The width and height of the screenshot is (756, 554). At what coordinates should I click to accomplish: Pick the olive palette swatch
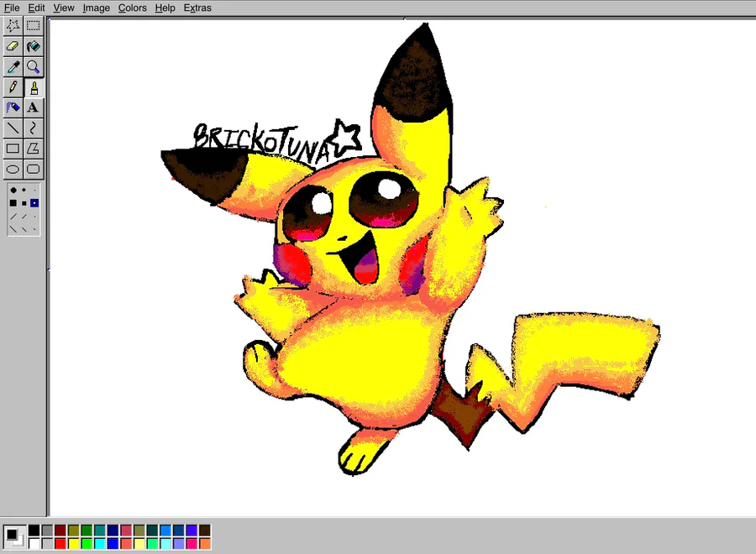pos(73,530)
